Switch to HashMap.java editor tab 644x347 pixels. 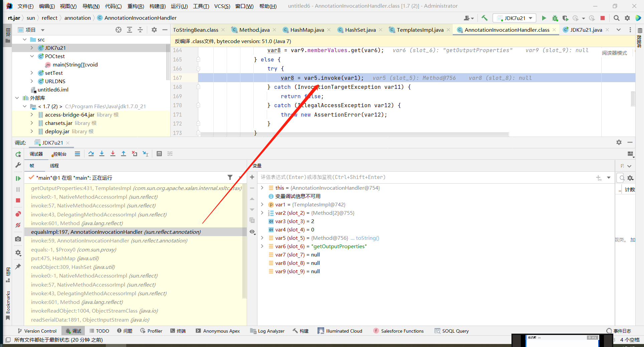(x=307, y=30)
